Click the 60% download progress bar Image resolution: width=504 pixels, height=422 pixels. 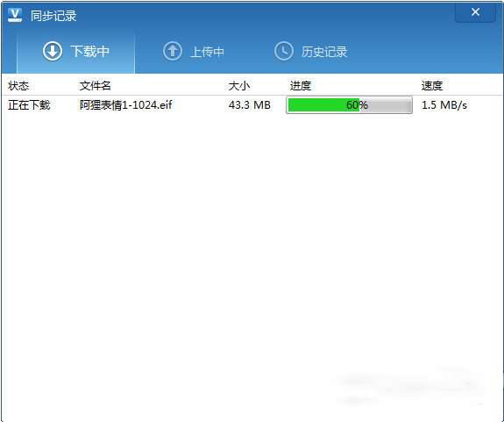[x=349, y=105]
